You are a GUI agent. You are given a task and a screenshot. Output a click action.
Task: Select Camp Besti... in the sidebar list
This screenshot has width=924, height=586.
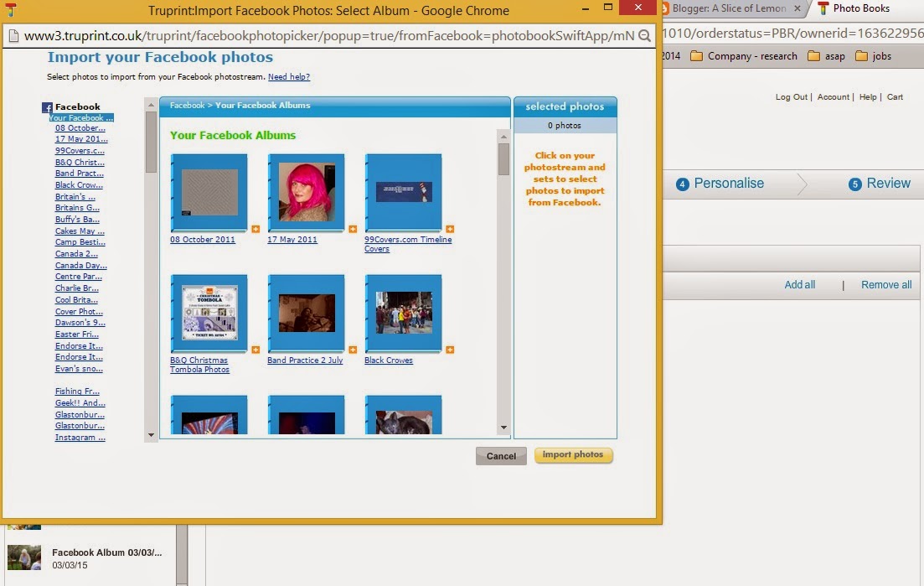click(x=80, y=242)
